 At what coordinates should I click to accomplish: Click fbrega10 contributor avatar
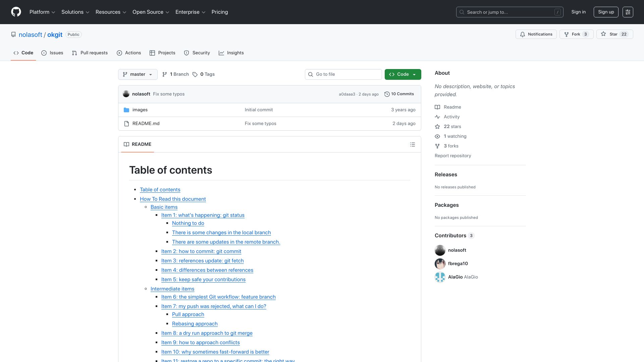click(x=440, y=264)
